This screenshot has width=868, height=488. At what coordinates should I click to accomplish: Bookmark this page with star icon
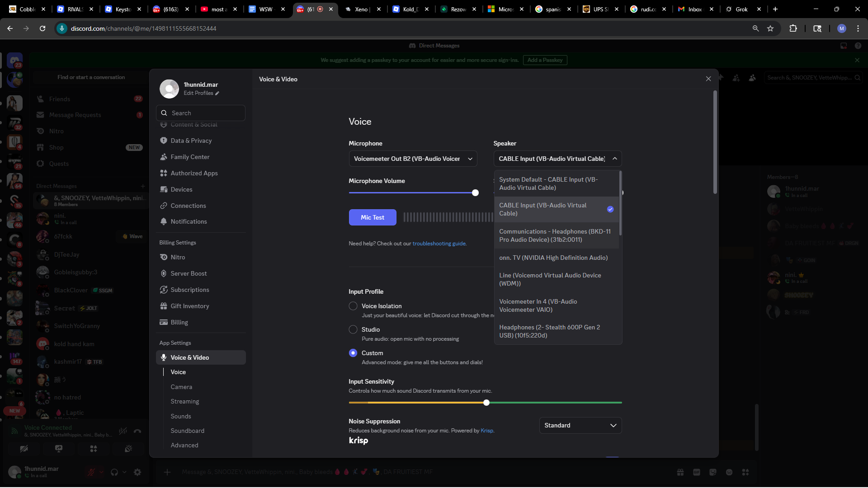coord(770,28)
